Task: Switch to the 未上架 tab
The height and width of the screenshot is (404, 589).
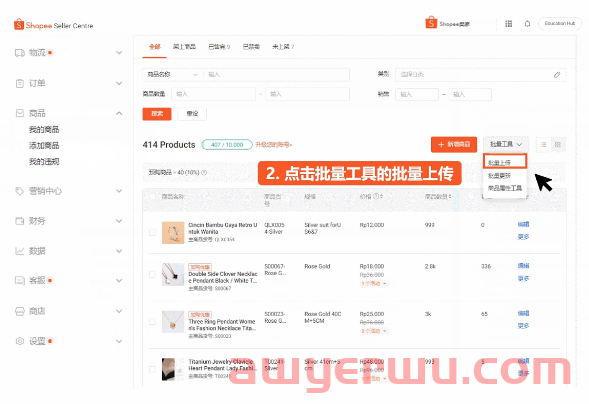Action: [x=283, y=47]
